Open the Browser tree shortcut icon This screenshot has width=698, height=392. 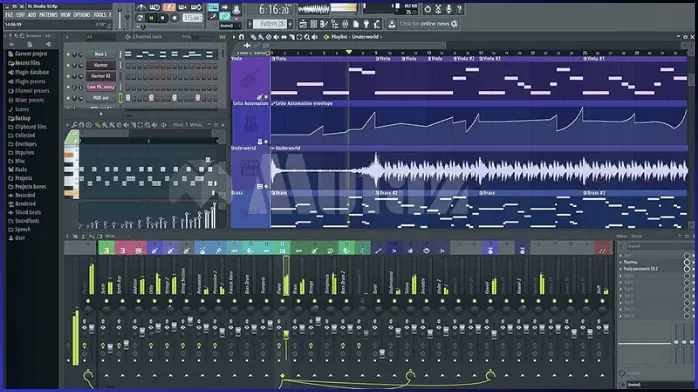(334, 24)
